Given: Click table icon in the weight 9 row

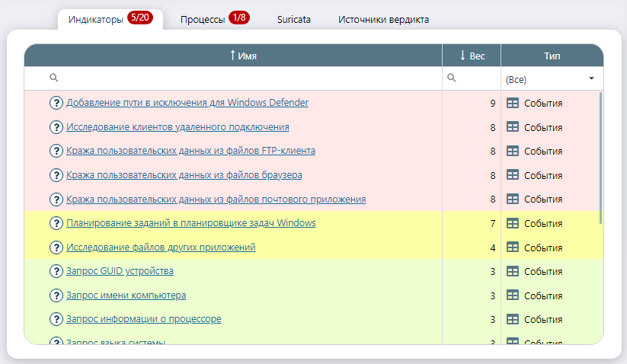Looking at the screenshot, I should 513,103.
